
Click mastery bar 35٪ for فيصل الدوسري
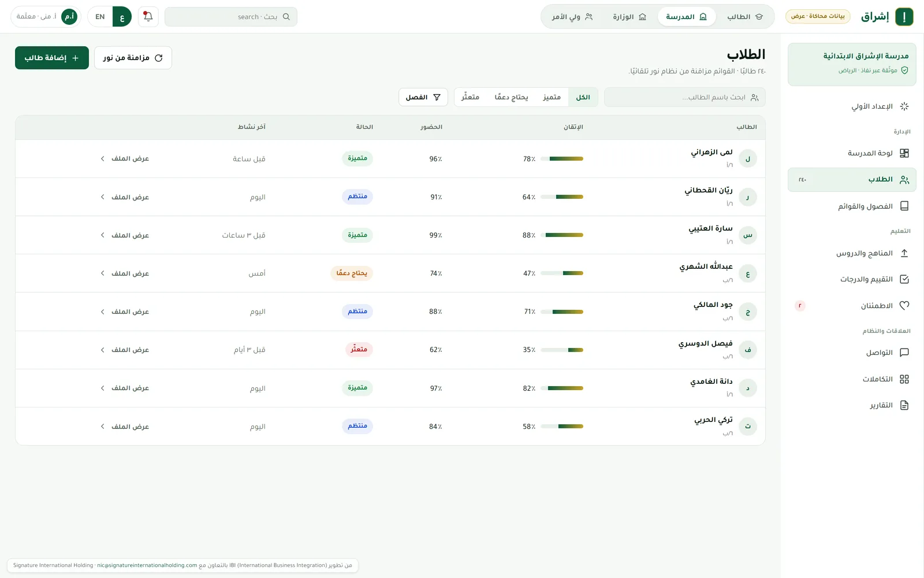click(562, 350)
